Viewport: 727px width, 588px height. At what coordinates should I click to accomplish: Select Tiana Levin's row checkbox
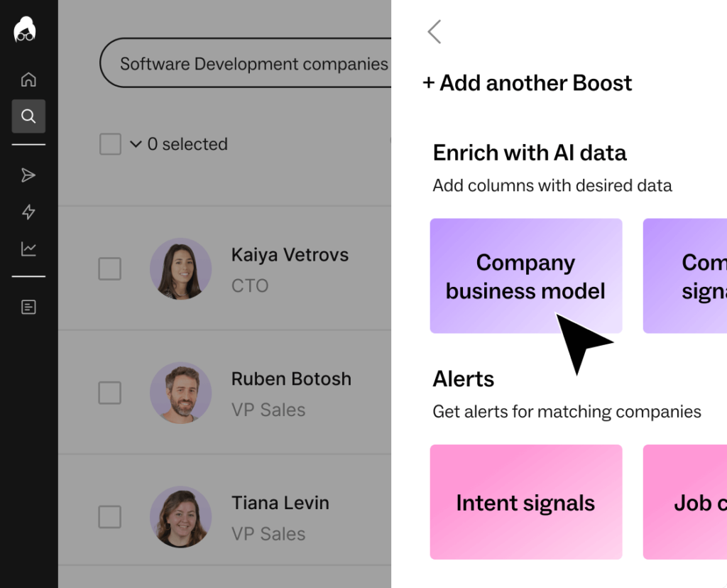coord(110,516)
